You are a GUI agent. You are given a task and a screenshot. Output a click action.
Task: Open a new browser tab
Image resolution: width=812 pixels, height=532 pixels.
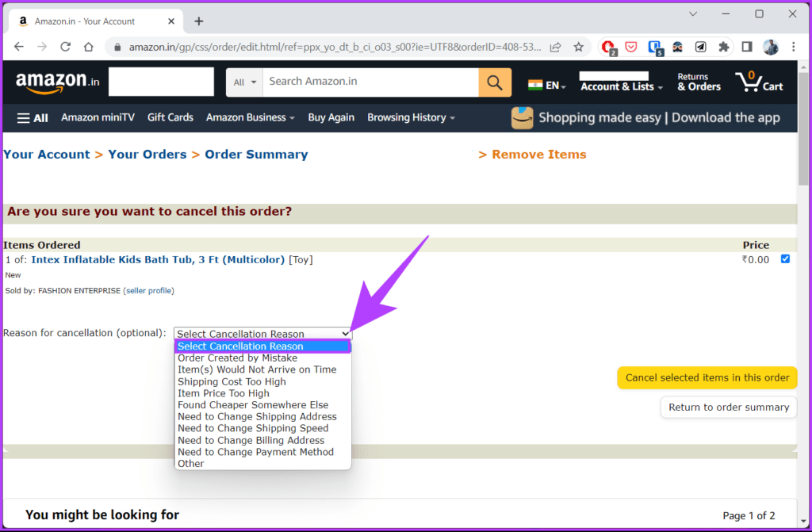coord(198,21)
